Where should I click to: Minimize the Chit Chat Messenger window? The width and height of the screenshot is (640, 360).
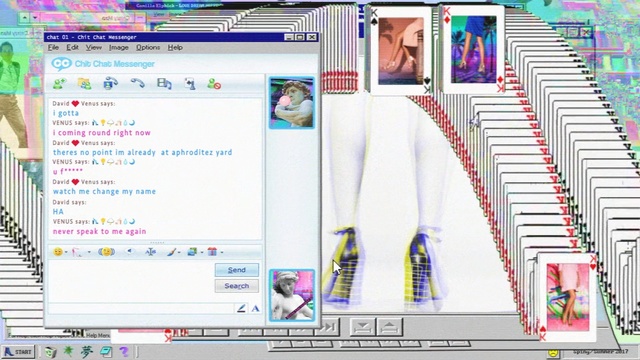tap(289, 37)
